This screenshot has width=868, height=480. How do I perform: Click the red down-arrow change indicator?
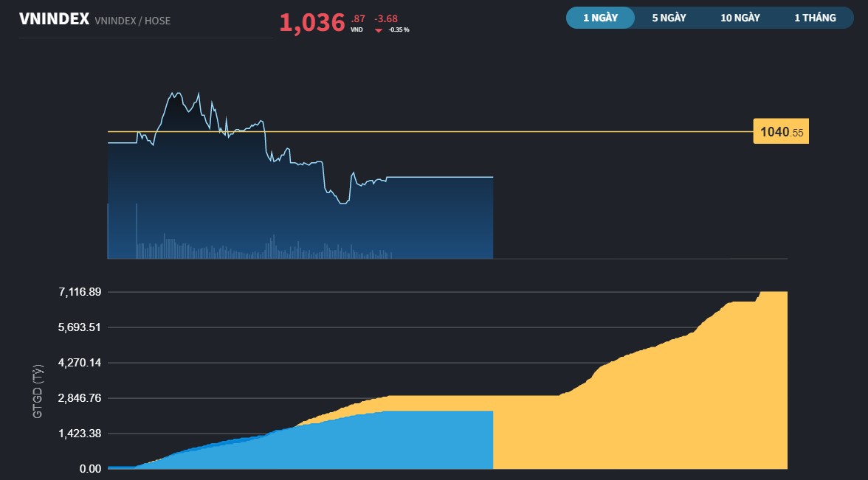(377, 30)
